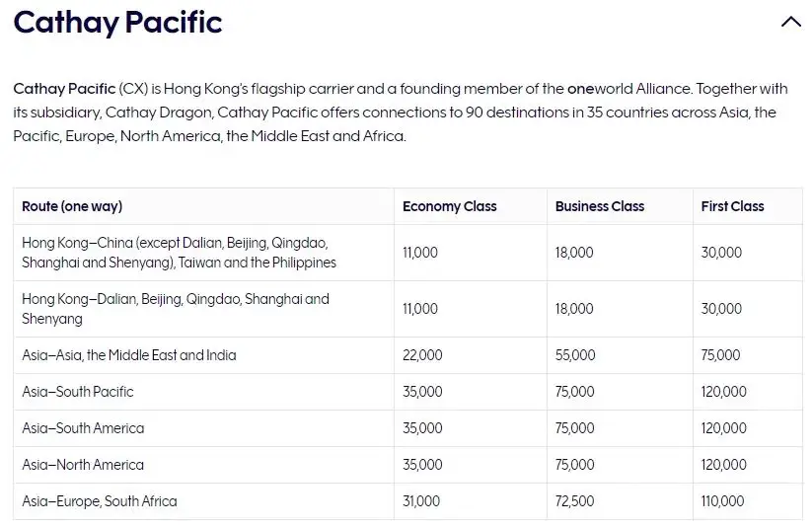Collapse the Cathay Pacific section chevron
Image resolution: width=812 pixels, height=527 pixels.
tap(790, 22)
